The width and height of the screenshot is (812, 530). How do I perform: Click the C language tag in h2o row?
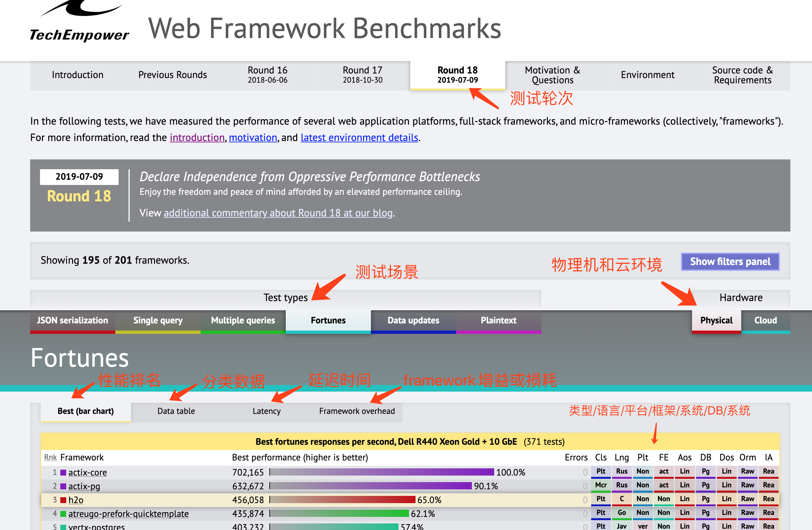622,499
